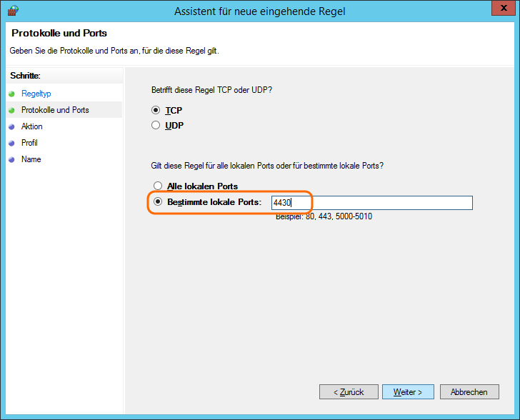Open the Protokolle und Ports step

[x=55, y=110]
